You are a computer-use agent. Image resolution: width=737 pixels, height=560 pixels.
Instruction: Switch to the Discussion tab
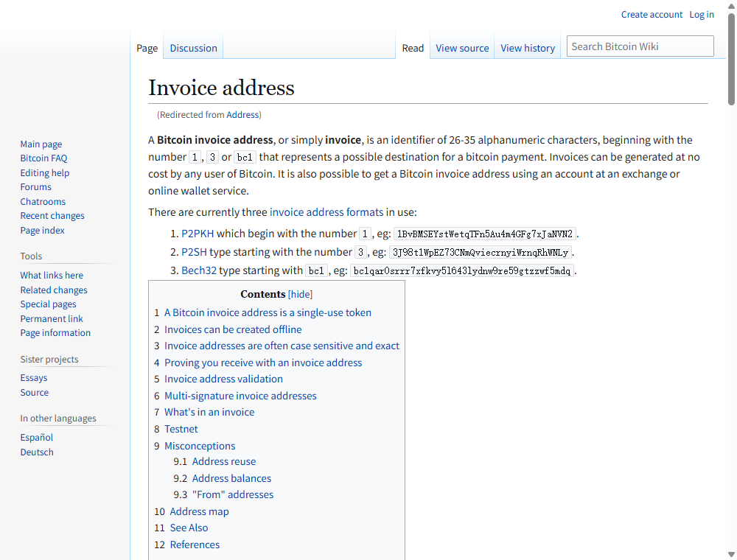193,48
